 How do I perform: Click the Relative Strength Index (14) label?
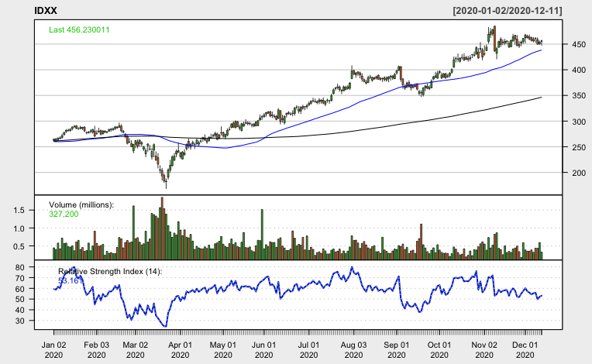click(110, 271)
